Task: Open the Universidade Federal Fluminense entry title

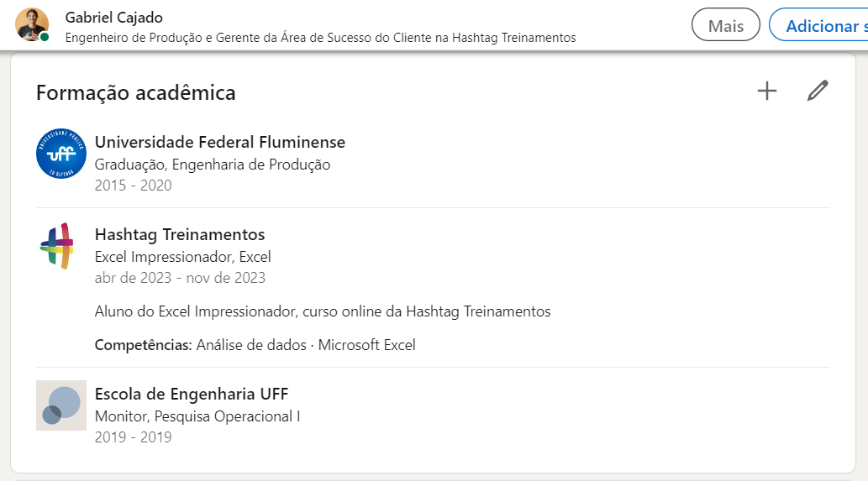Action: tap(220, 142)
